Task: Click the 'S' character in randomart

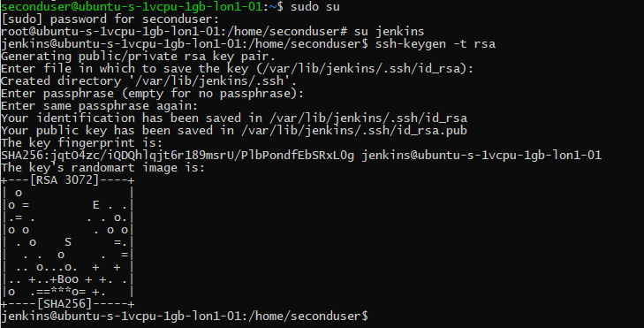Action: pos(68,242)
